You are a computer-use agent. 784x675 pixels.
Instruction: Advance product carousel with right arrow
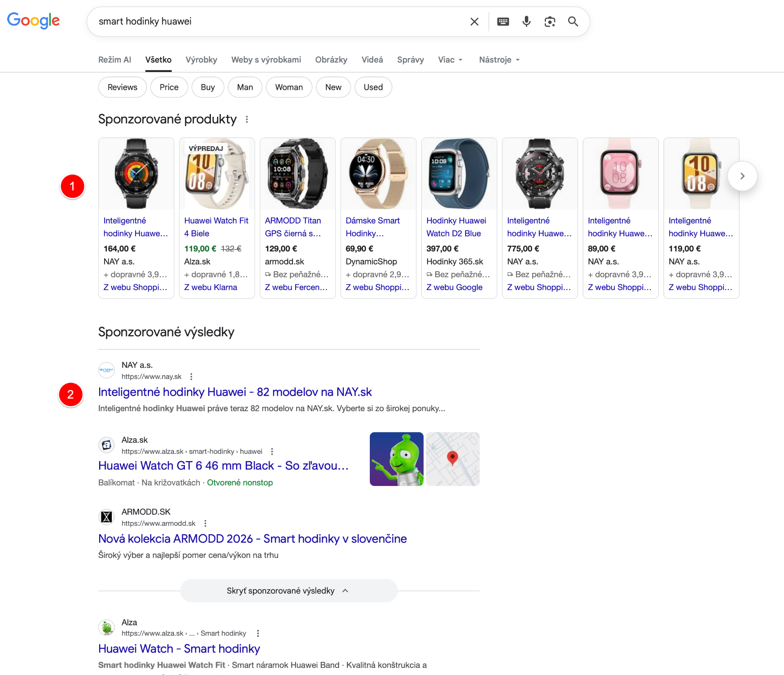pyautogui.click(x=742, y=176)
